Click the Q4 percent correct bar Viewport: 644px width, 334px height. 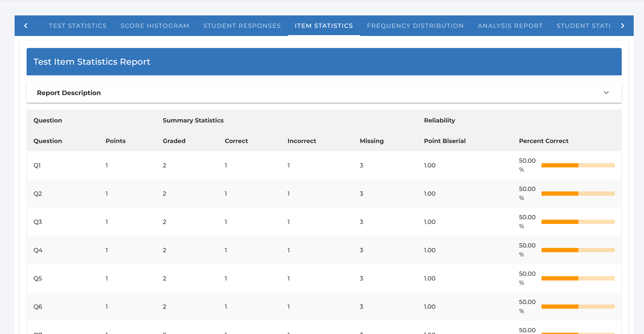point(578,250)
